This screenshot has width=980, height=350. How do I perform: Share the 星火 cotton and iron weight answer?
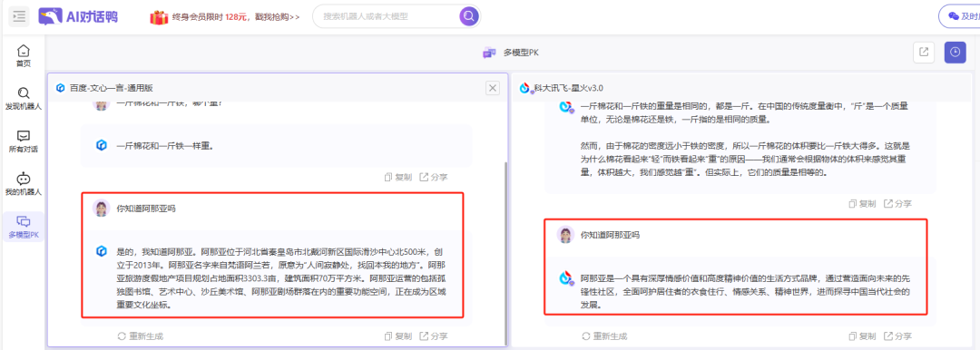tap(898, 204)
